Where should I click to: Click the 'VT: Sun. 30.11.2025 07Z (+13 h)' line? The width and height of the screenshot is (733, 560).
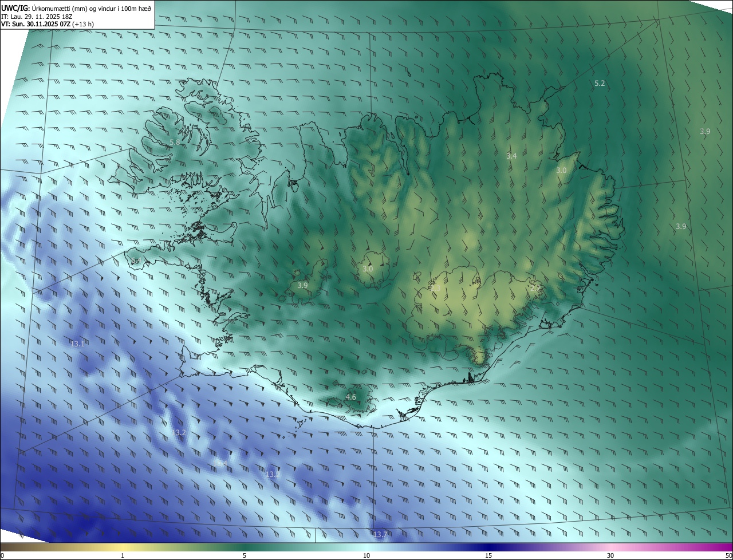point(48,24)
